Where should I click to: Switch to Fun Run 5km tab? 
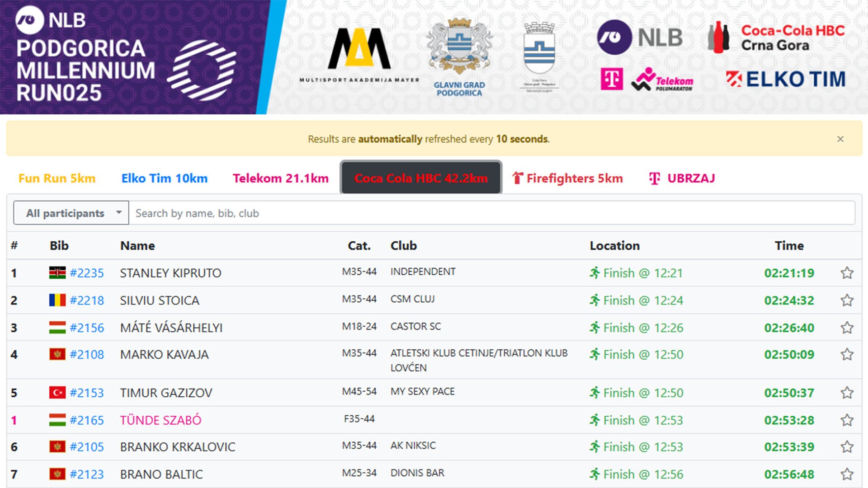pyautogui.click(x=57, y=178)
